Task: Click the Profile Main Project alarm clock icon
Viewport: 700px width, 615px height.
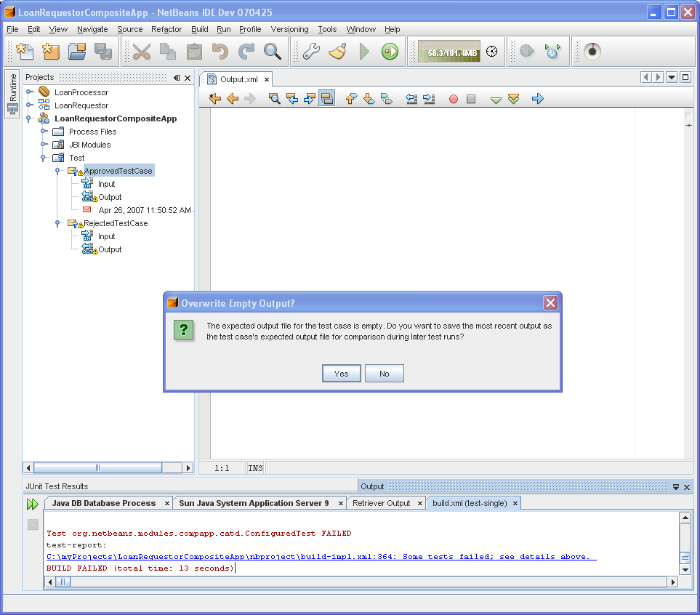Action: 552,52
